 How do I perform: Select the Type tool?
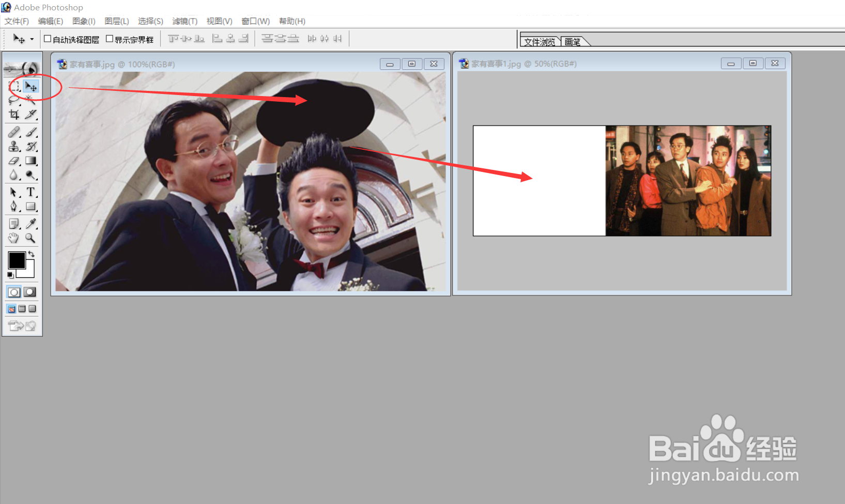[x=30, y=192]
